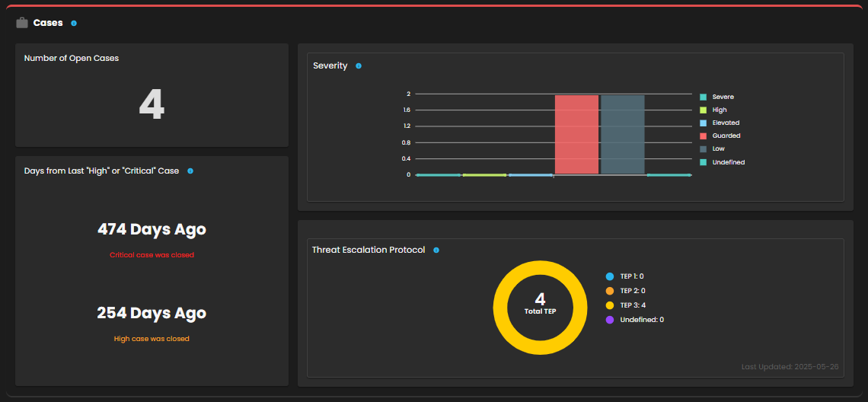Click the 474 Days Ago text
Viewport: 868px width, 402px height.
pyautogui.click(x=152, y=229)
